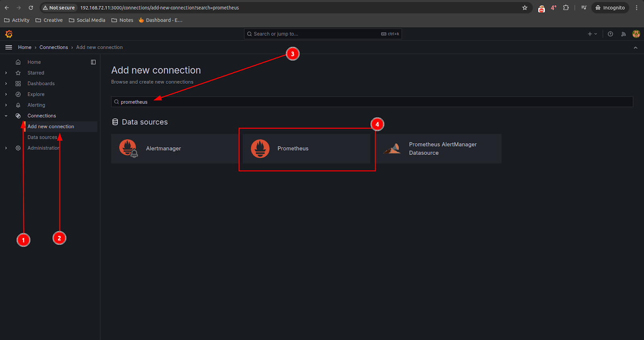This screenshot has height=340, width=644.
Task: Open the browser extensions puzzle icon
Action: [x=566, y=8]
